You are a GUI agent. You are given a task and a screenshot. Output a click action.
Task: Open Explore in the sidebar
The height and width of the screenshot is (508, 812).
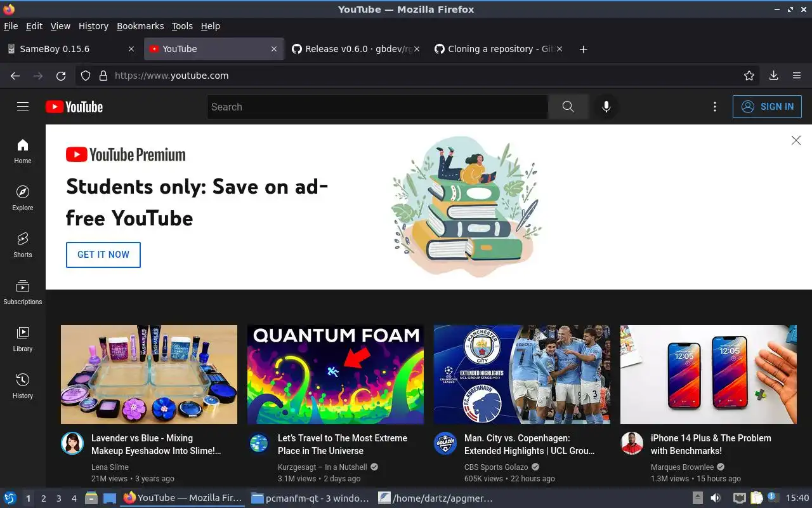(23, 198)
